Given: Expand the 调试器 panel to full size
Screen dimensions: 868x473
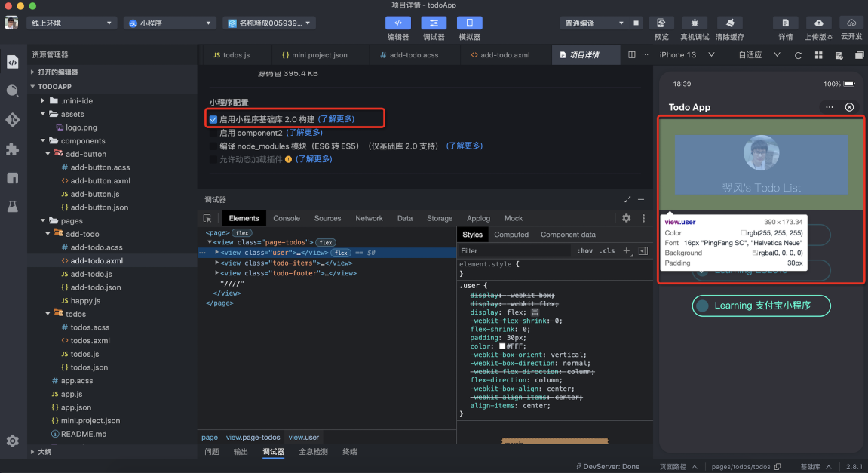Looking at the screenshot, I should click(x=627, y=199).
